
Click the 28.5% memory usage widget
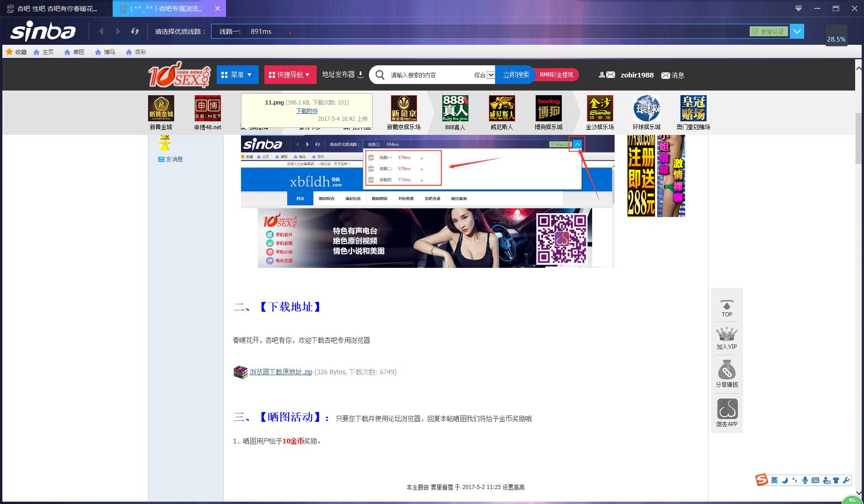(836, 35)
